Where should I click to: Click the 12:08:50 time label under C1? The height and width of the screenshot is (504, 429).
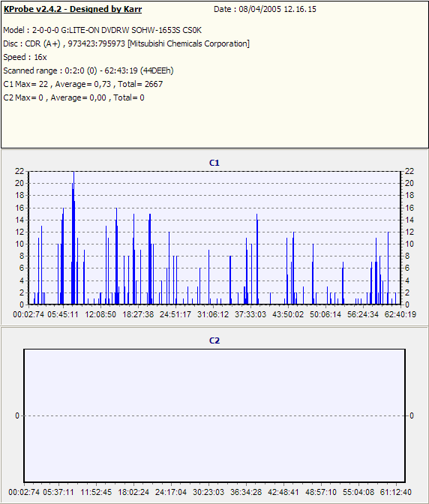click(x=100, y=314)
